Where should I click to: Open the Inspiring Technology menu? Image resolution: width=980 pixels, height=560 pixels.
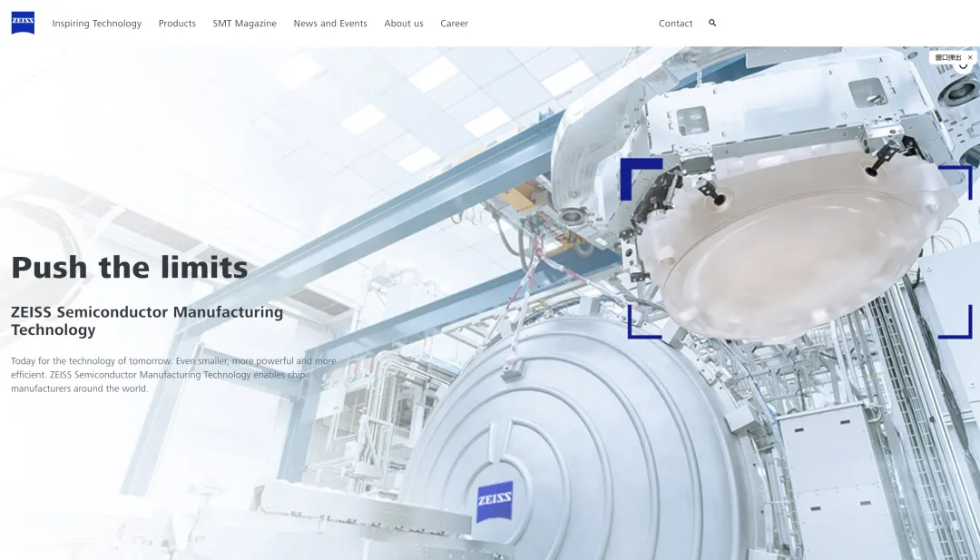[x=97, y=24]
